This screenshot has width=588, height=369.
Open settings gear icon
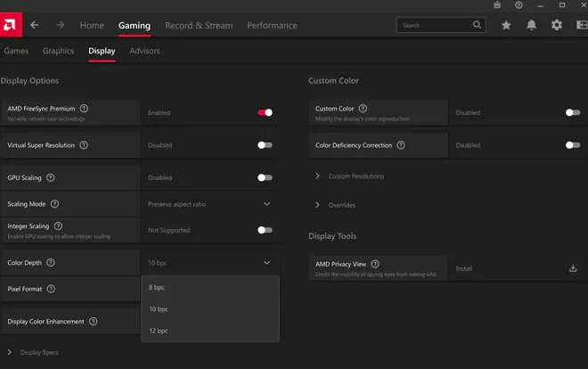556,25
